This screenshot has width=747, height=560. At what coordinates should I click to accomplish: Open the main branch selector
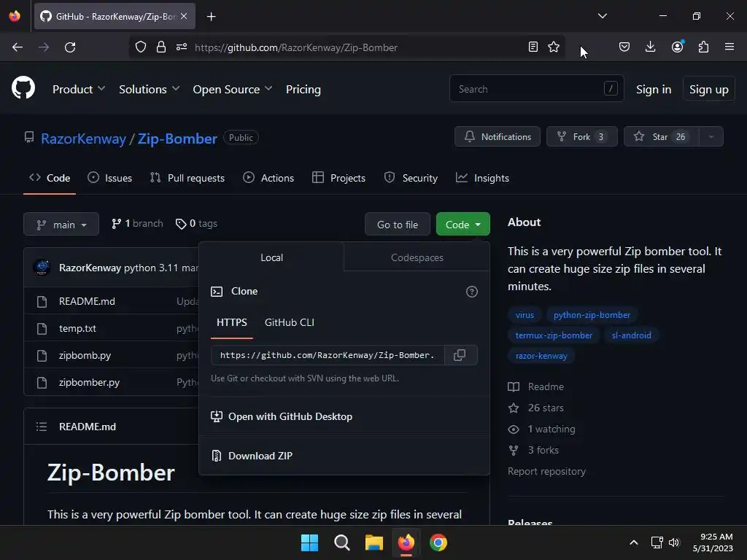tap(61, 225)
